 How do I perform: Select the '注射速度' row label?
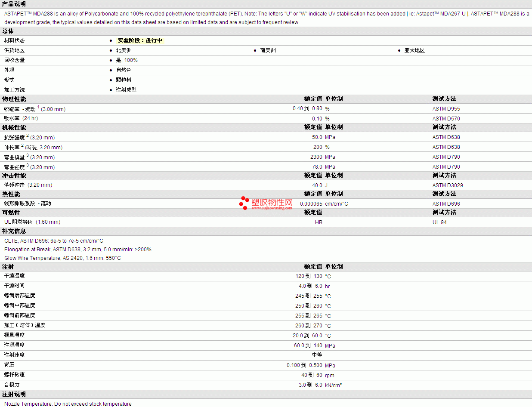pyautogui.click(x=14, y=355)
